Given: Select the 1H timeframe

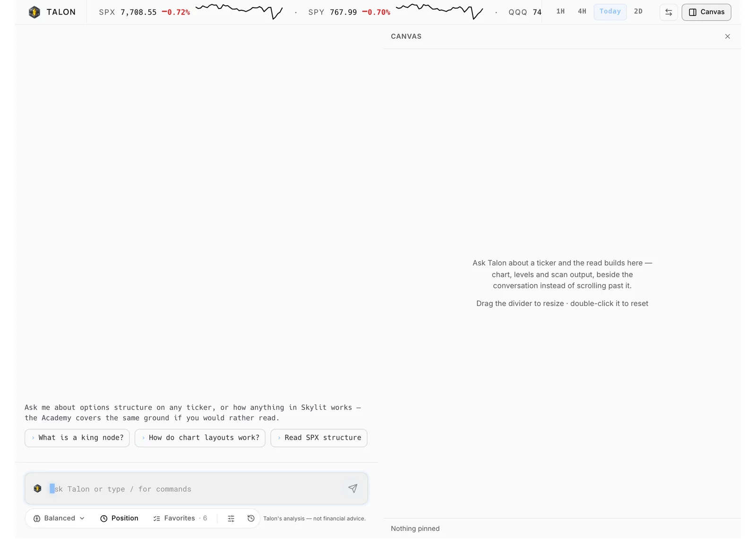Looking at the screenshot, I should click(x=560, y=12).
